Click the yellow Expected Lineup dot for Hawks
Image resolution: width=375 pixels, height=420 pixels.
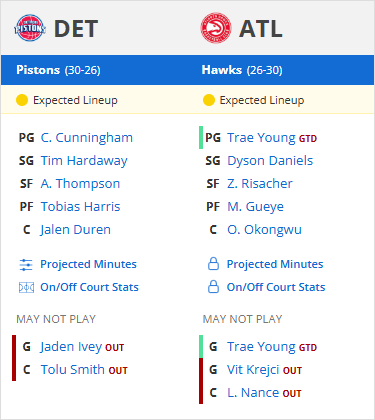point(209,100)
